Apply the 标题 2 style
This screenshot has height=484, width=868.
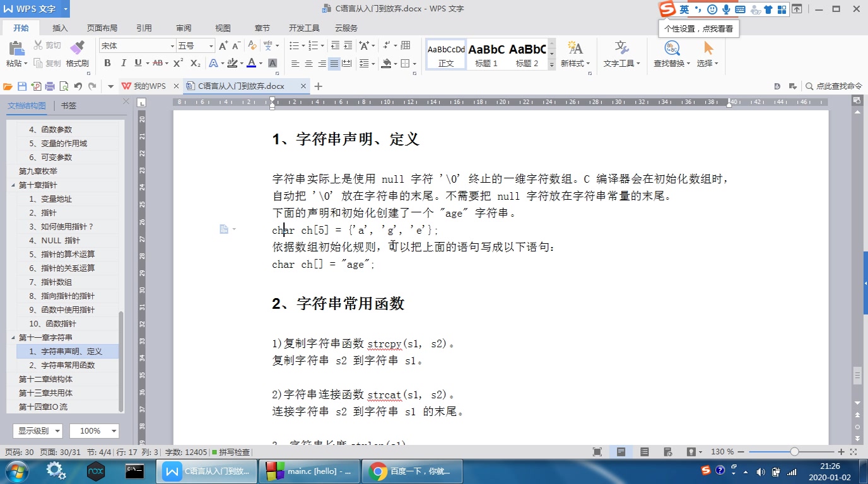[527, 54]
